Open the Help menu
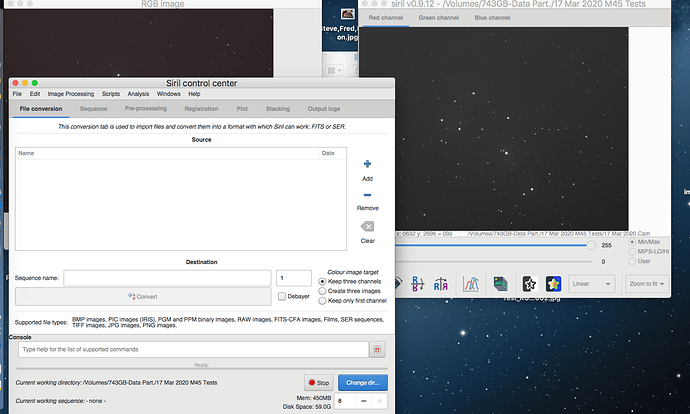 pos(194,94)
